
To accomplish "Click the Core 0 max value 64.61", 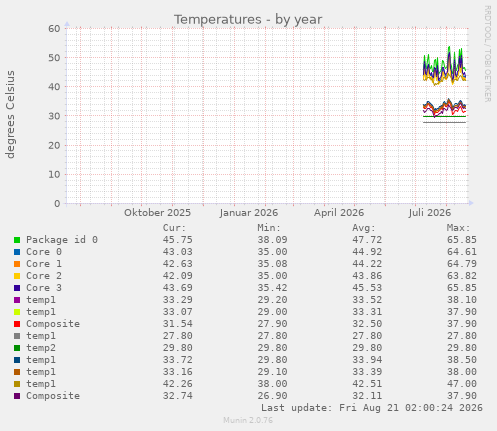I will 462,252.
